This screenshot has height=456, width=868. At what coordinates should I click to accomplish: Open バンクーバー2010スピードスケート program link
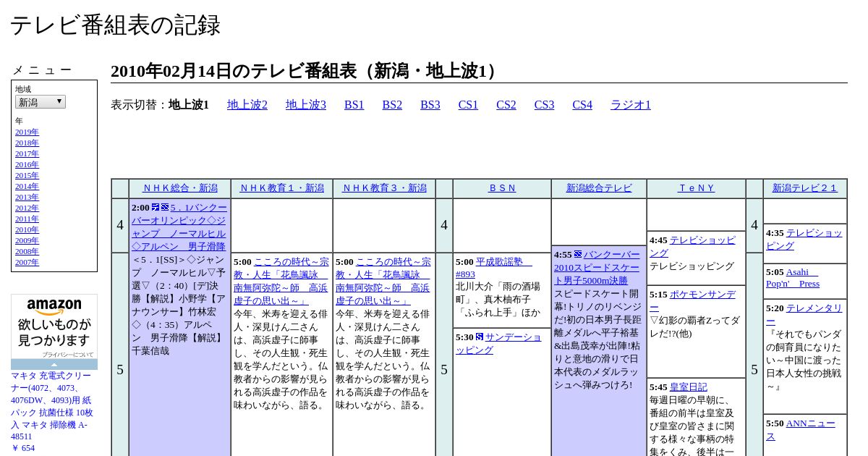click(597, 268)
